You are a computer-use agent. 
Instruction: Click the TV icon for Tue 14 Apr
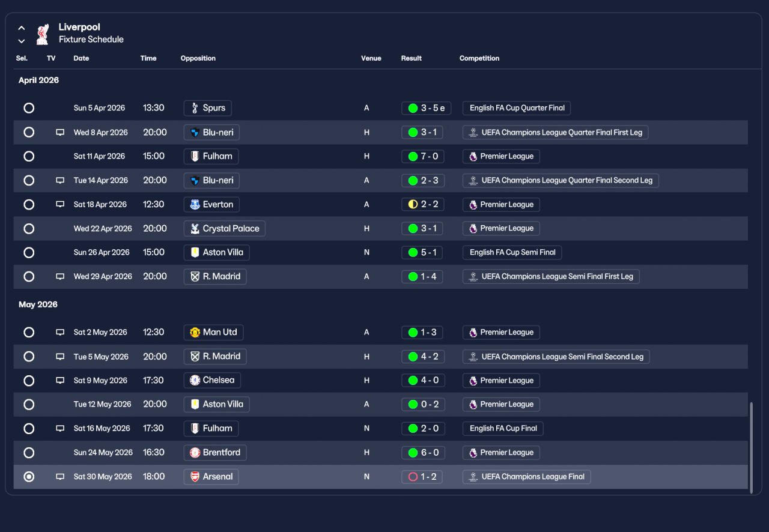tap(60, 180)
